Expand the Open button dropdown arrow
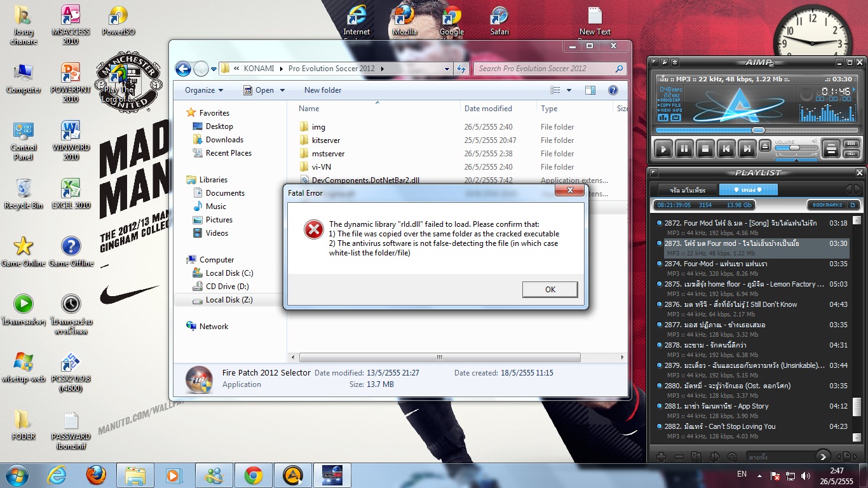This screenshot has height=488, width=868. point(281,90)
